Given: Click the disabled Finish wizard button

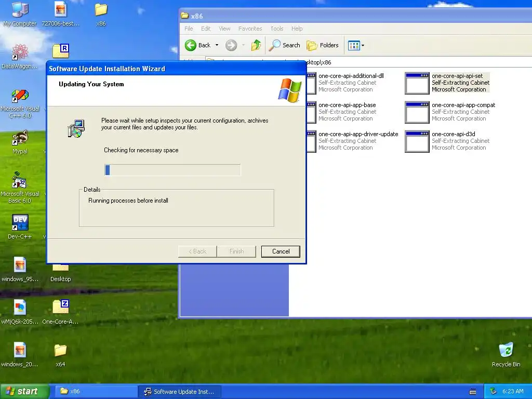Looking at the screenshot, I should [x=236, y=251].
